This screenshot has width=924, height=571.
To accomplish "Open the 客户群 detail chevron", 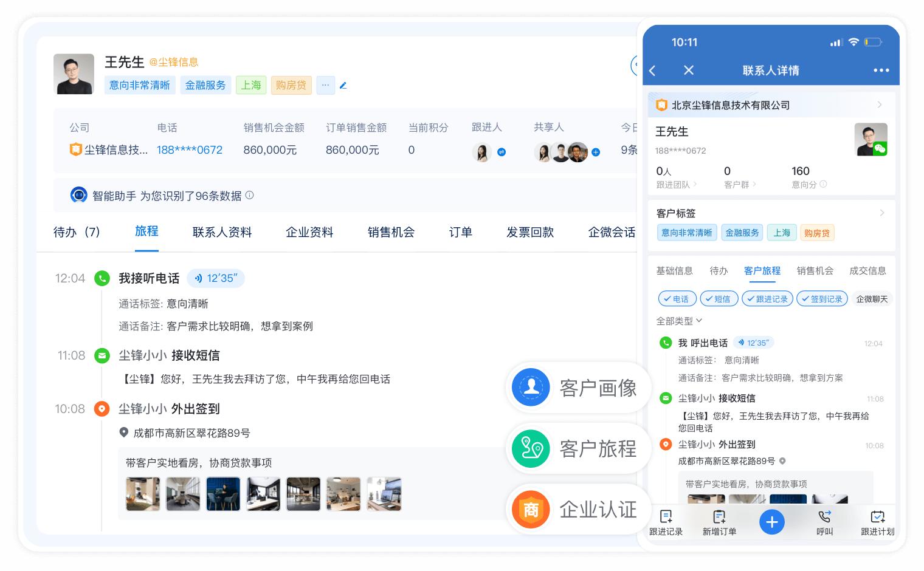I will click(x=754, y=184).
